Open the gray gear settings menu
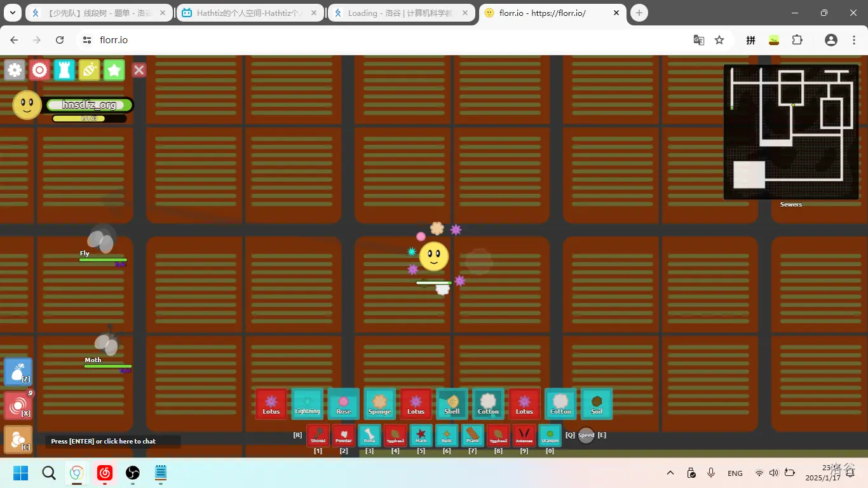Viewport: 868px width, 488px height. click(15, 70)
